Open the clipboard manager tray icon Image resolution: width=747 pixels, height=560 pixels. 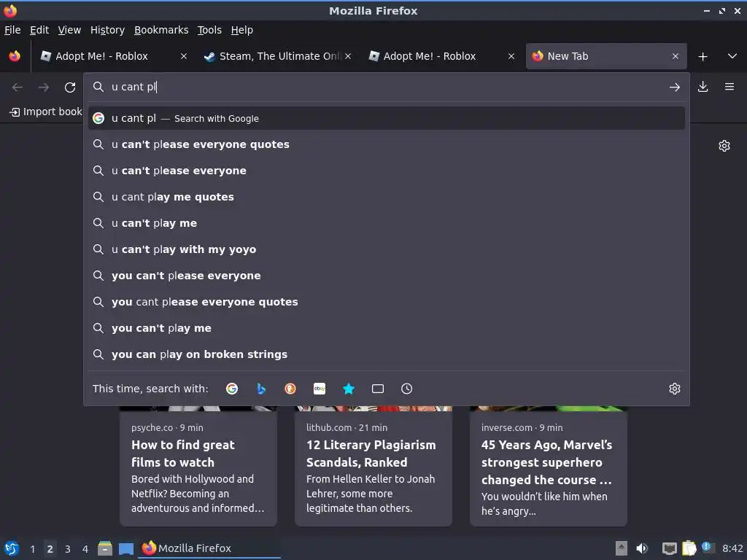(689, 548)
